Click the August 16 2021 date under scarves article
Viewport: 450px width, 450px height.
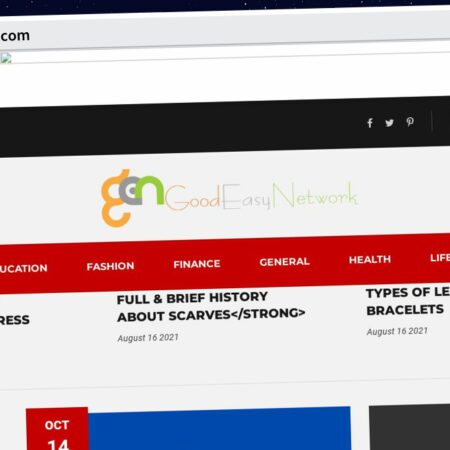[148, 338]
